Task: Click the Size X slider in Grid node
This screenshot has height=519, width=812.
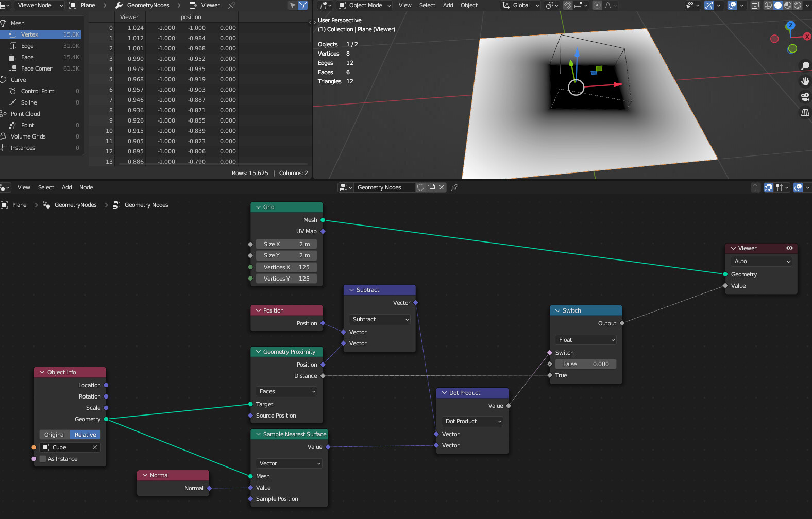Action: click(286, 244)
